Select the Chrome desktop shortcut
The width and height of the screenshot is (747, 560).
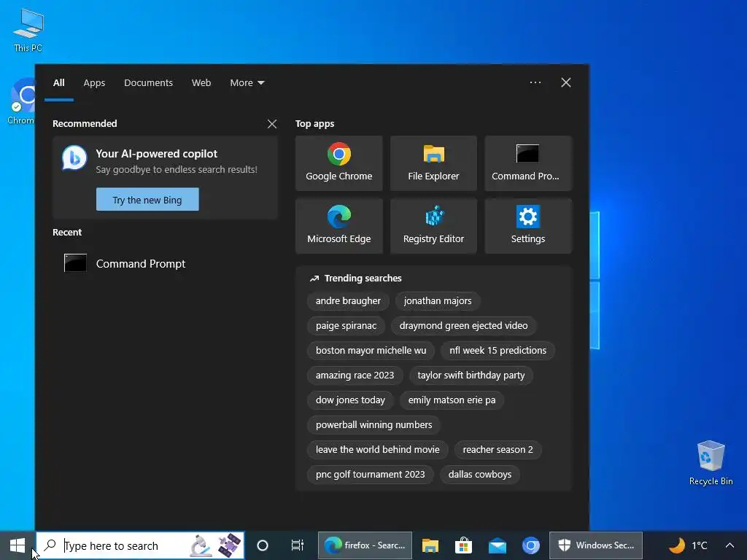21,101
